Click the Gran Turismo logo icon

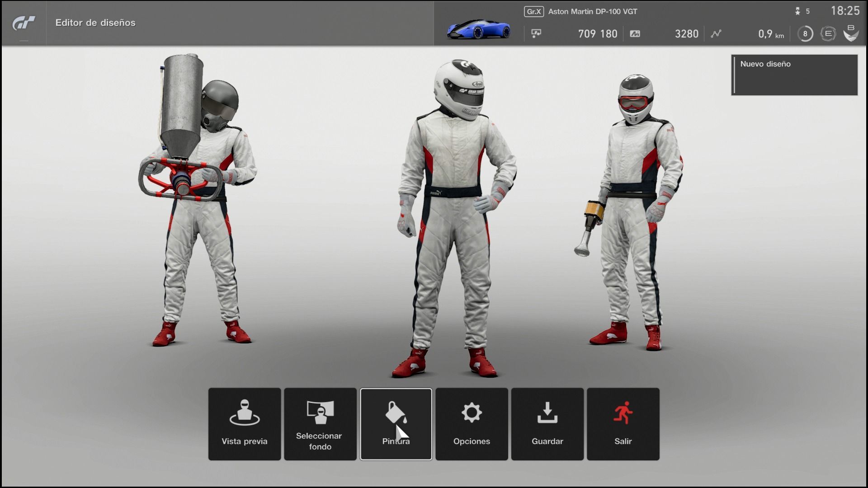24,23
